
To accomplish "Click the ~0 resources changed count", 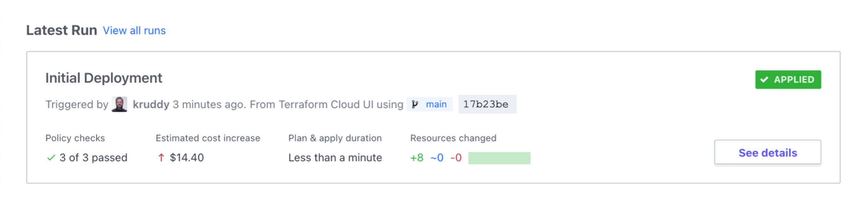I will coord(437,158).
